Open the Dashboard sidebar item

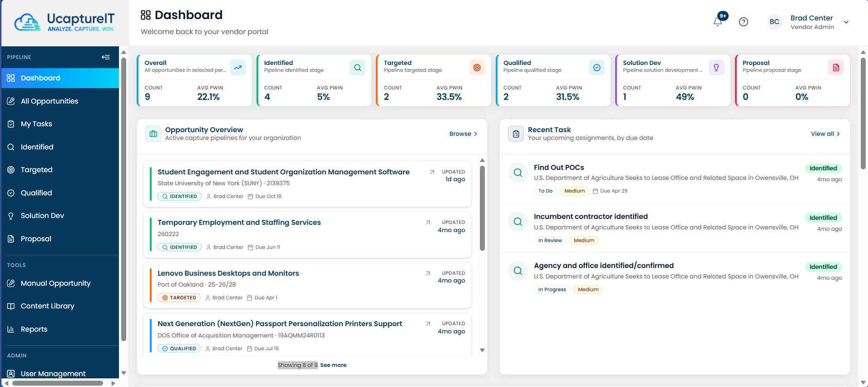(x=60, y=78)
